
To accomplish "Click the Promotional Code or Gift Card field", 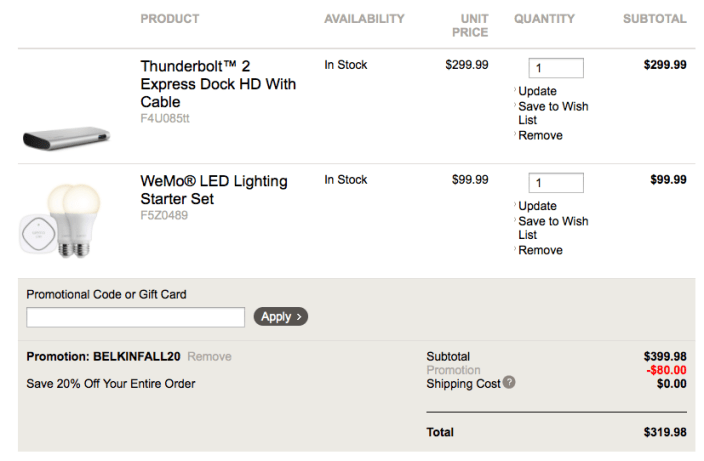I will 135,317.
